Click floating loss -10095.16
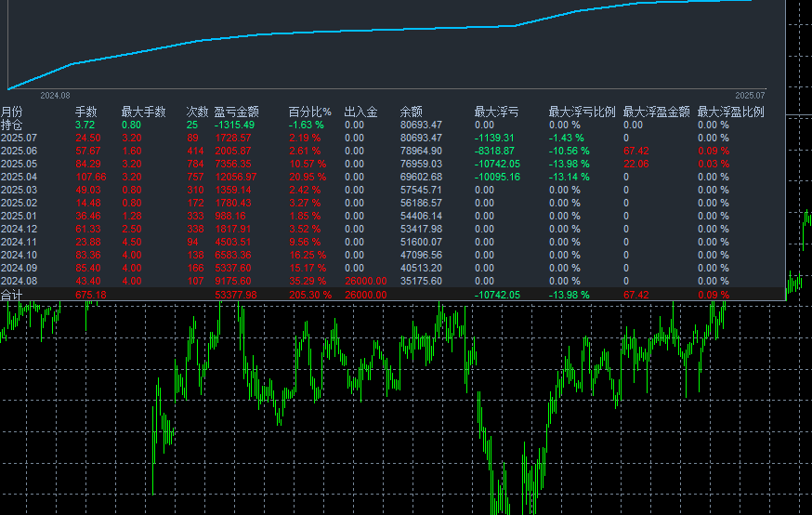 [x=497, y=178]
